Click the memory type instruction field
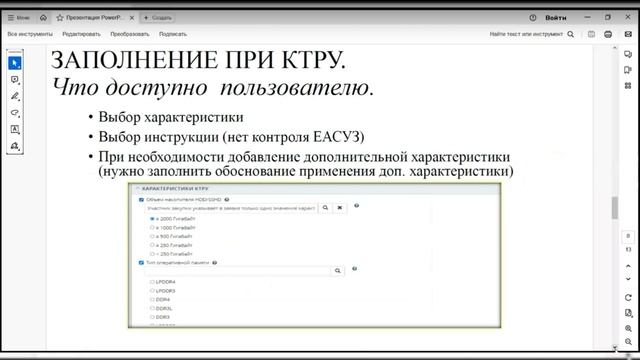 coord(237,271)
